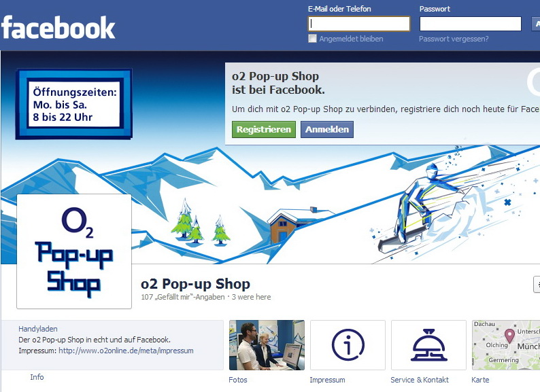The width and height of the screenshot is (540, 392).
Task: Select the Info tab
Action: tap(37, 377)
